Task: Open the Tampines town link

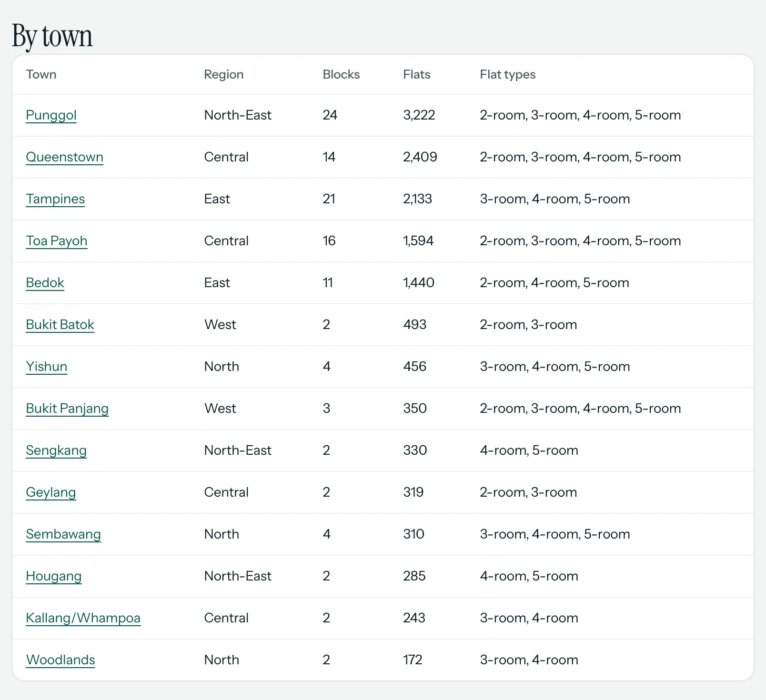Action: 55,199
